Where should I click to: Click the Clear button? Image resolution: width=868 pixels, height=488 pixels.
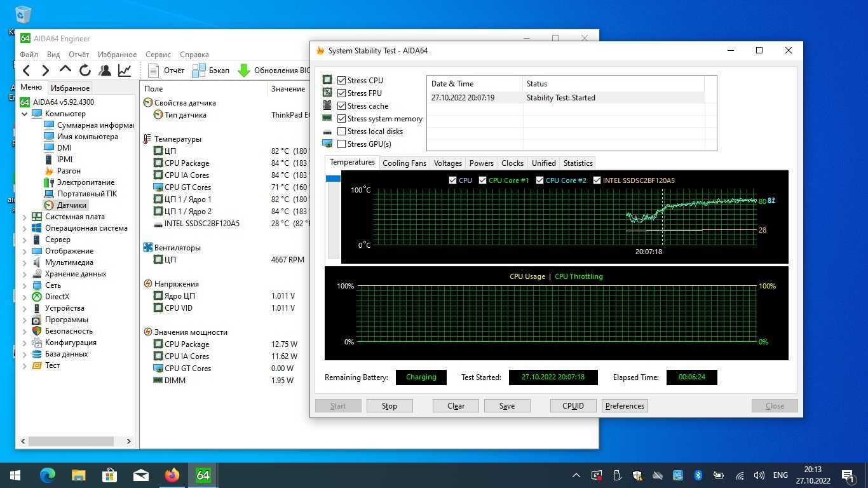(x=456, y=406)
